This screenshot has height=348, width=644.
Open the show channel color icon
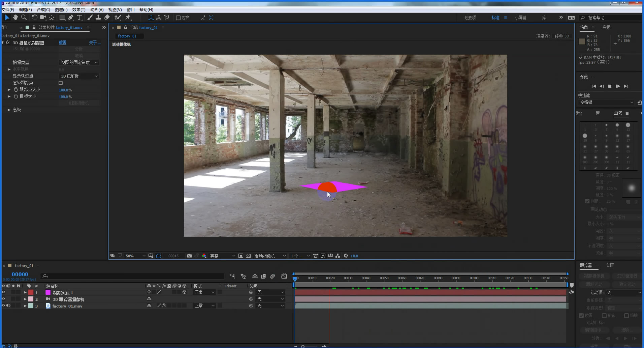point(204,256)
